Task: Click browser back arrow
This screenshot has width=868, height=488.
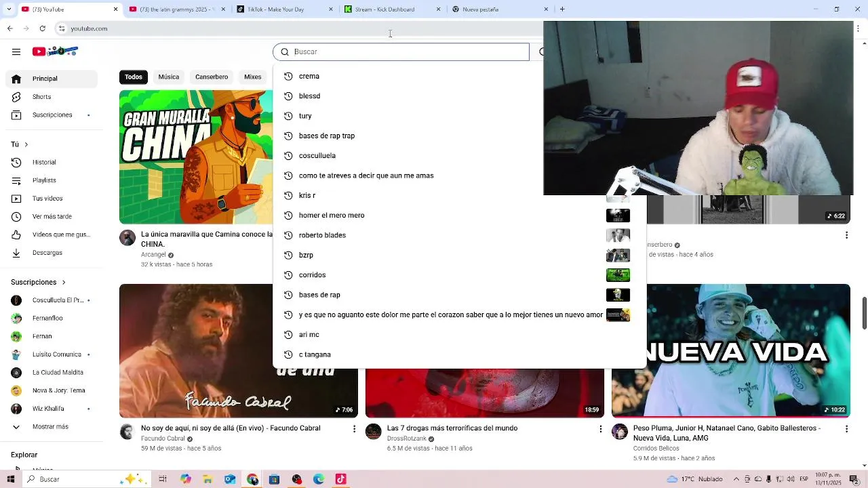Action: point(9,28)
